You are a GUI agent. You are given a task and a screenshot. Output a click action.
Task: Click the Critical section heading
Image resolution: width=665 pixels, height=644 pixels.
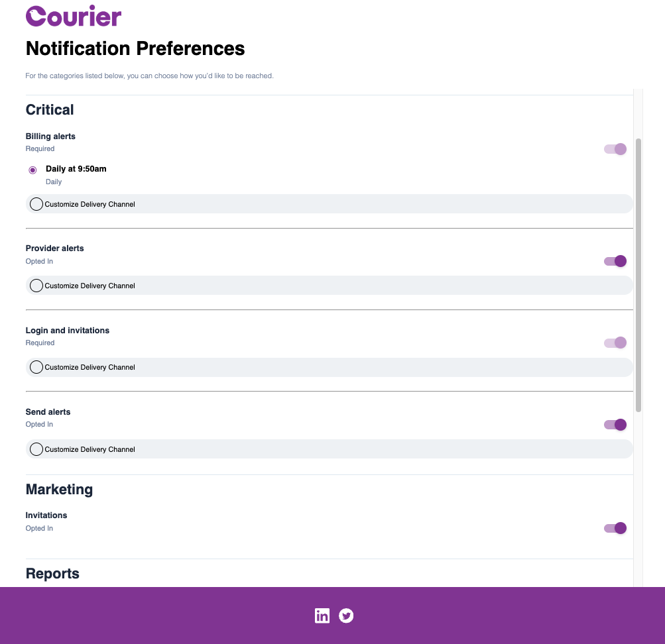pos(49,109)
